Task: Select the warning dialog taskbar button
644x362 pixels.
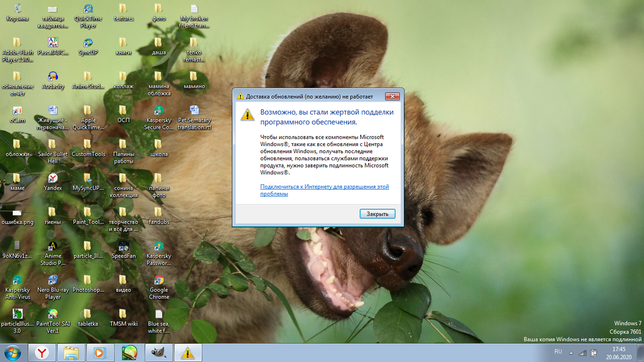Action: pyautogui.click(x=187, y=353)
